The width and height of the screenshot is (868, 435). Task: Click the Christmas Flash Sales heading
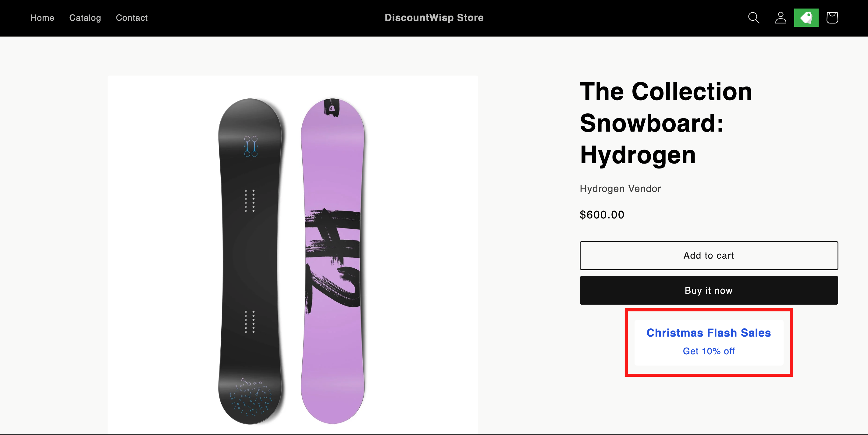pyautogui.click(x=708, y=333)
